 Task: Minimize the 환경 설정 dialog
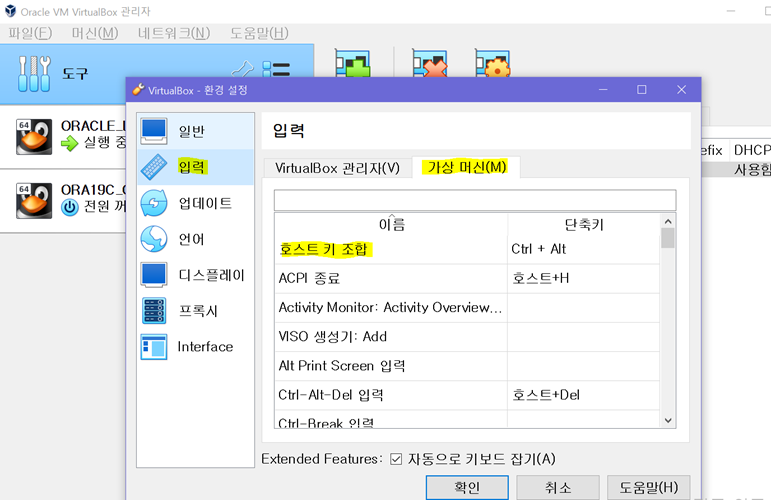click(x=603, y=89)
